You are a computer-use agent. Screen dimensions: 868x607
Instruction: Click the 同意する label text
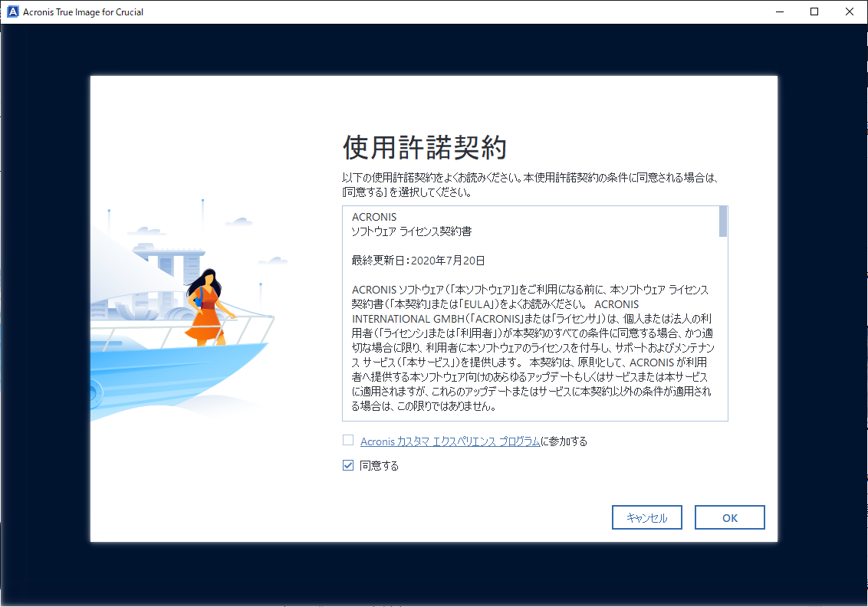click(x=380, y=466)
